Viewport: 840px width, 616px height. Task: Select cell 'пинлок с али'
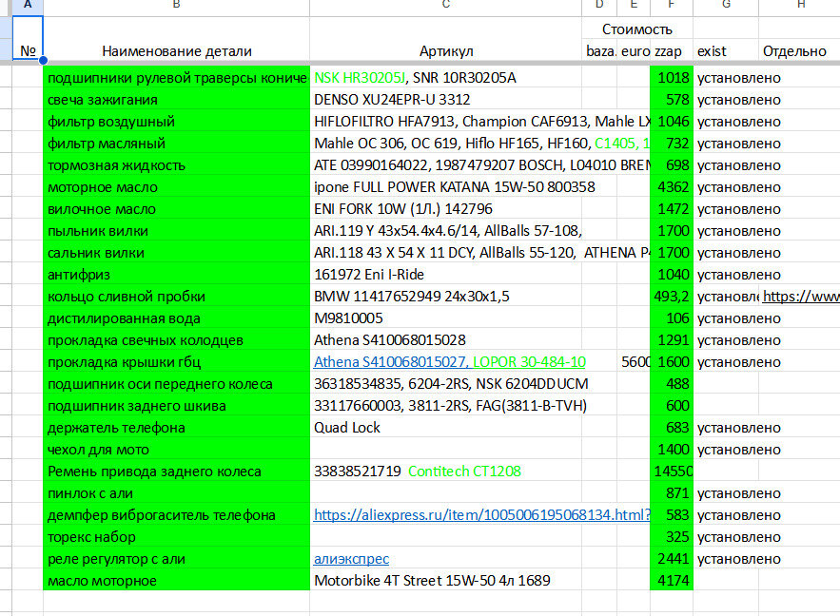(176, 493)
